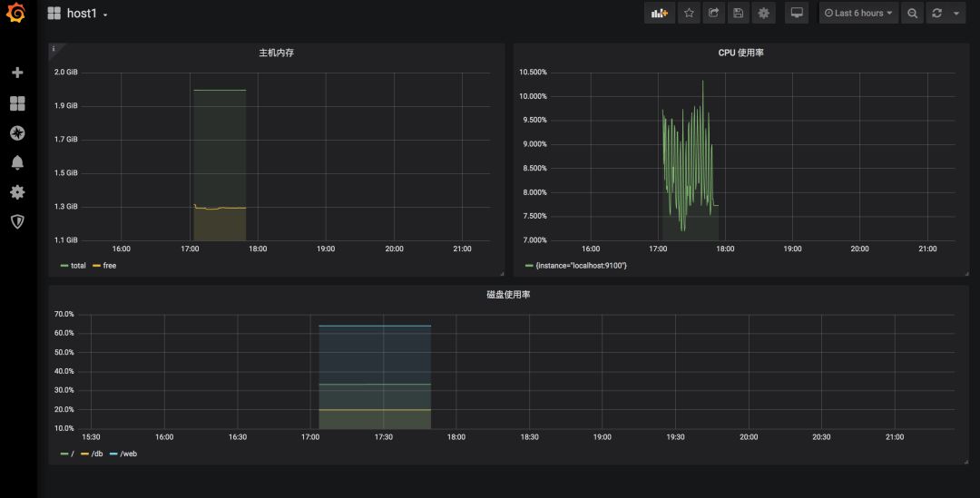Toggle the free series in memory legend

coord(109,266)
